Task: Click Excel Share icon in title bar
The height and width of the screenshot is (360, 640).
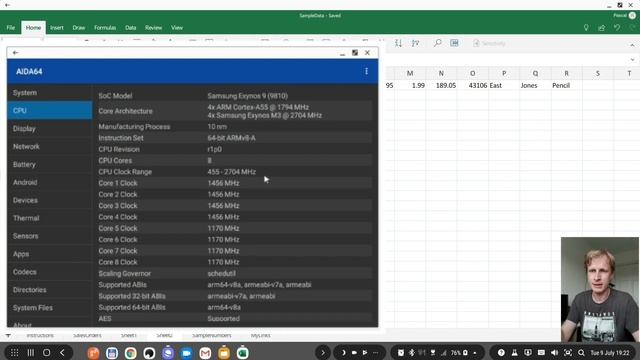Action: coord(602,28)
